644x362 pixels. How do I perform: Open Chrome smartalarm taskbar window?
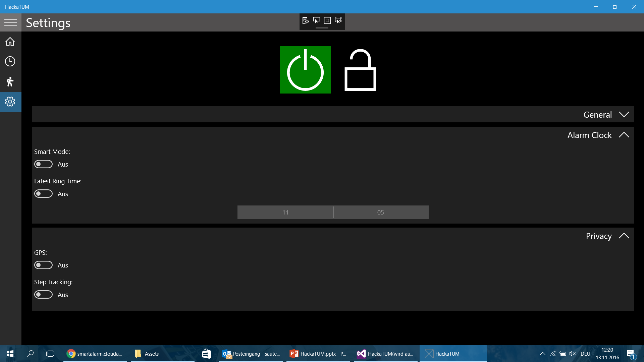[95, 354]
